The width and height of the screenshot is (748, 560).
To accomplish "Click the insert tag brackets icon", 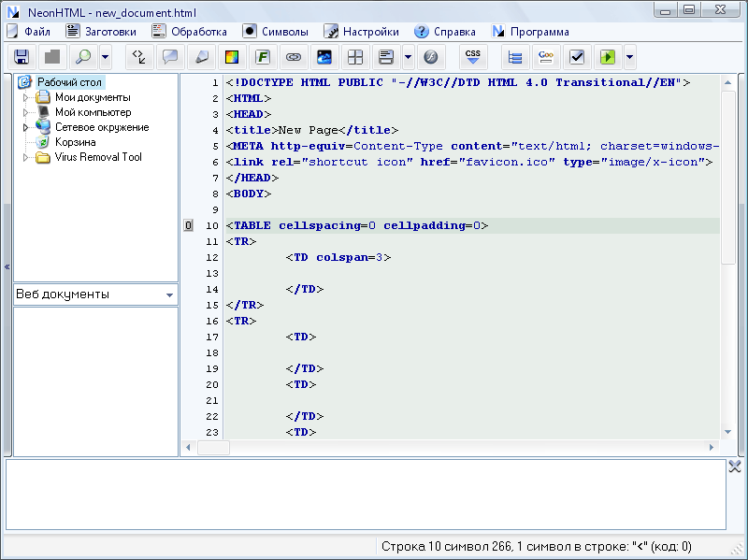I will coord(139,57).
